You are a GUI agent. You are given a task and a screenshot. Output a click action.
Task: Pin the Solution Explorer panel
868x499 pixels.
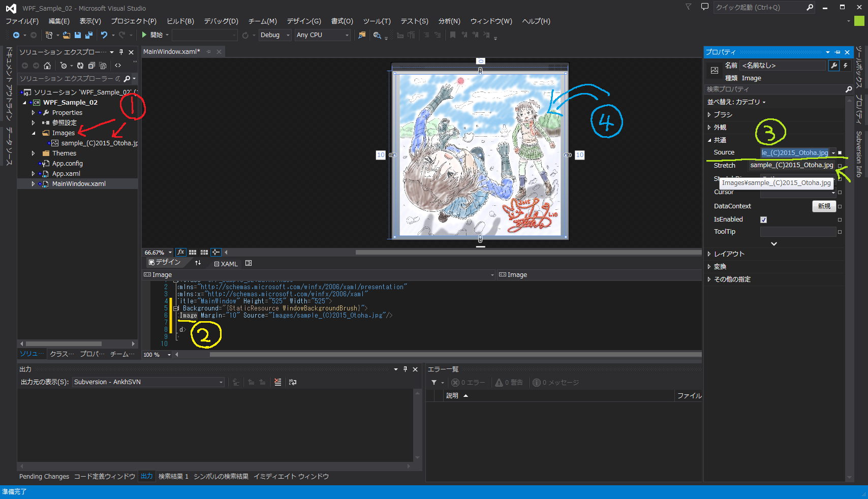pos(121,52)
